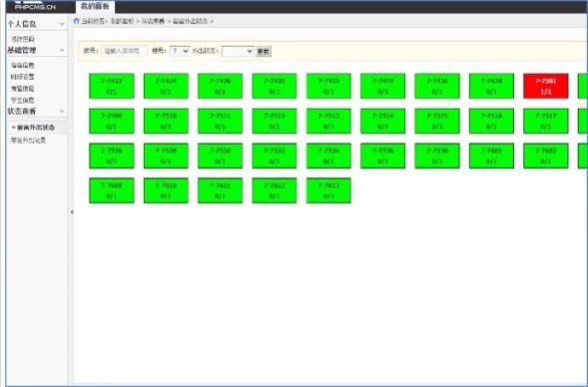
Task: Click green room tile 7-7610
Action: [x=166, y=191]
